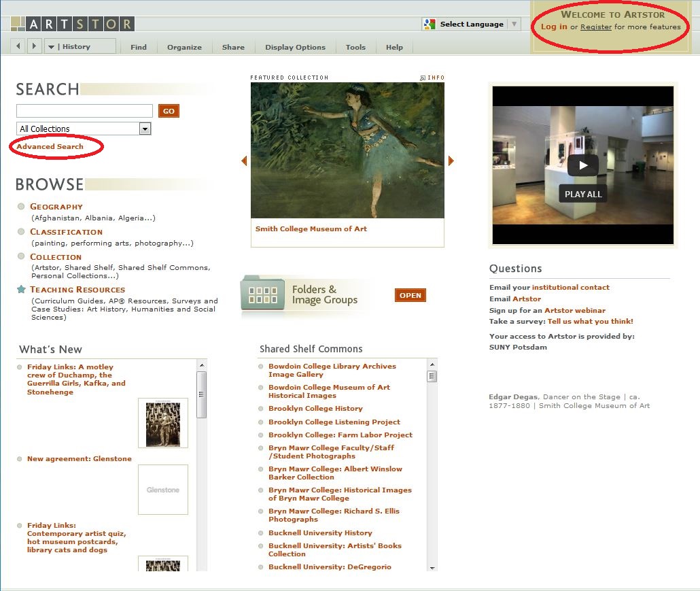Open Bucknell University: Artists' Books Collection
Screen dimensions: 700x591
tap(335, 550)
